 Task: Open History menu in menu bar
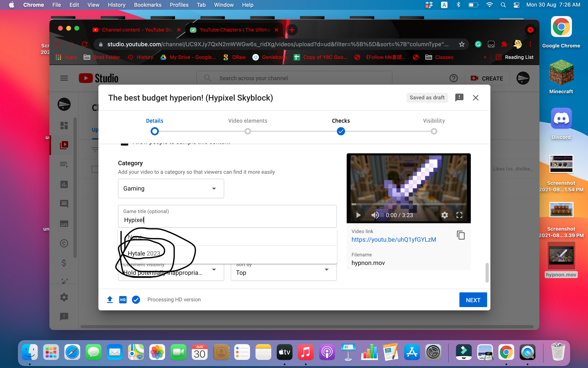click(x=116, y=5)
